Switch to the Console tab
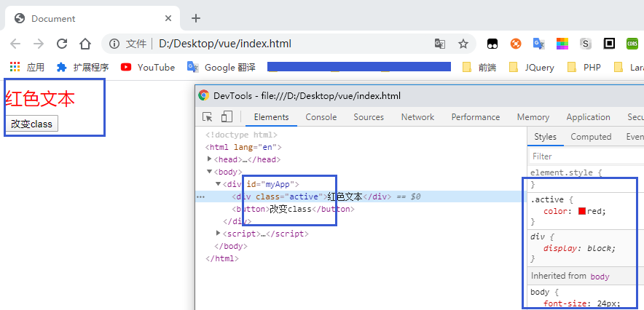This screenshot has height=310, width=644. 321,117
